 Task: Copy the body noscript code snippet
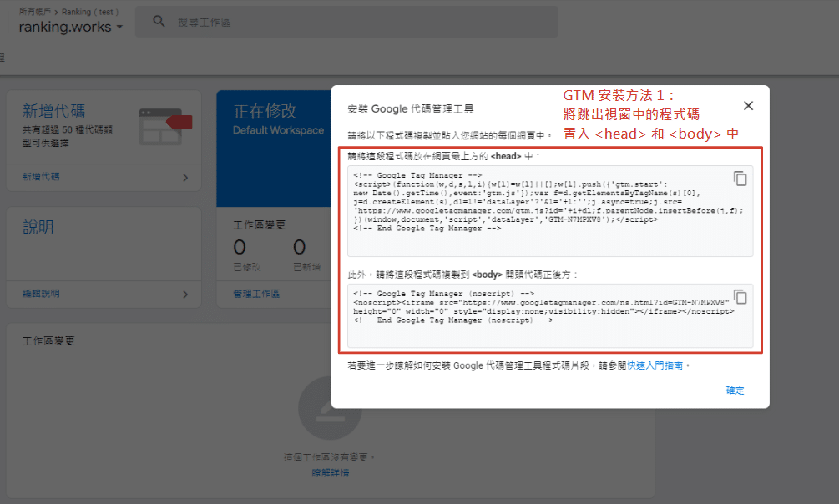[x=740, y=298]
